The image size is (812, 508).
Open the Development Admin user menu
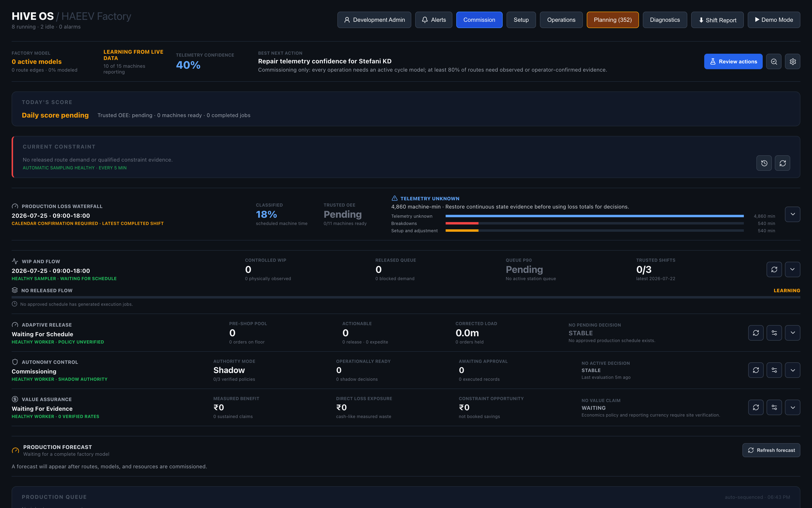pos(374,20)
